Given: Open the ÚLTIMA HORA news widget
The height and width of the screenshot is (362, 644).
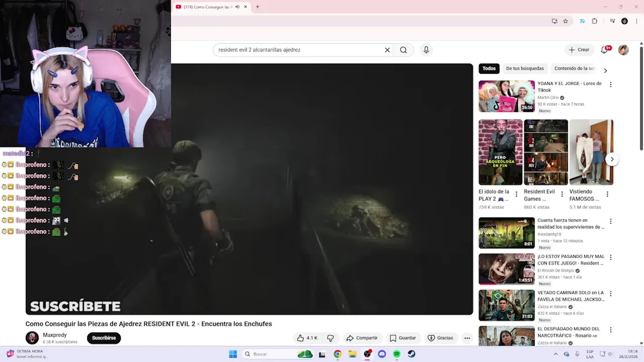Looking at the screenshot, I should [28, 354].
